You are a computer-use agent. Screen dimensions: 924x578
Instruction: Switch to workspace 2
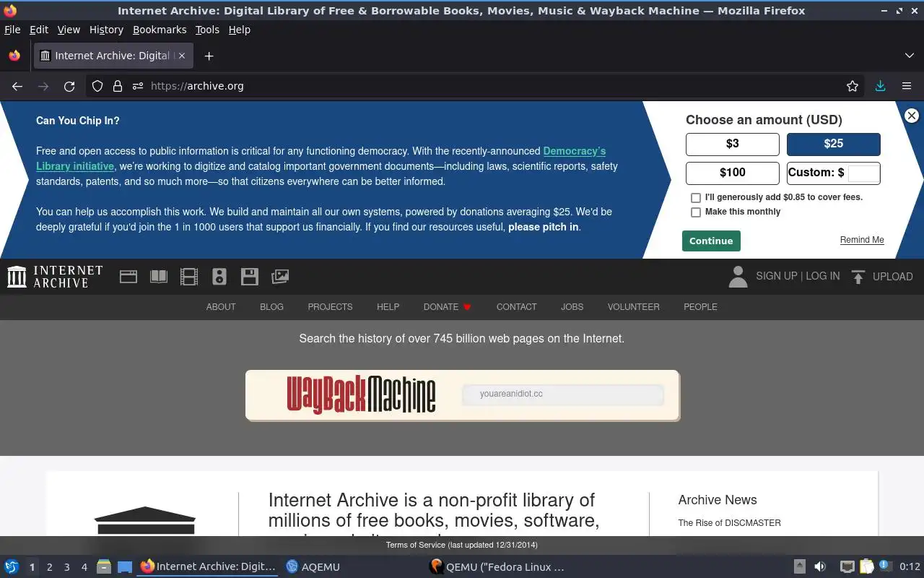click(x=50, y=567)
